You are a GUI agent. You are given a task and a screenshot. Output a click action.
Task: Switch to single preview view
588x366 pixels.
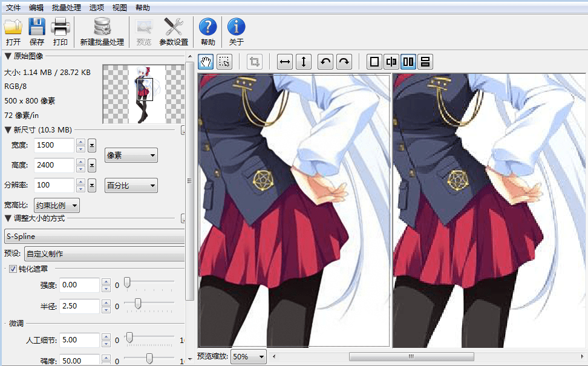coord(374,62)
